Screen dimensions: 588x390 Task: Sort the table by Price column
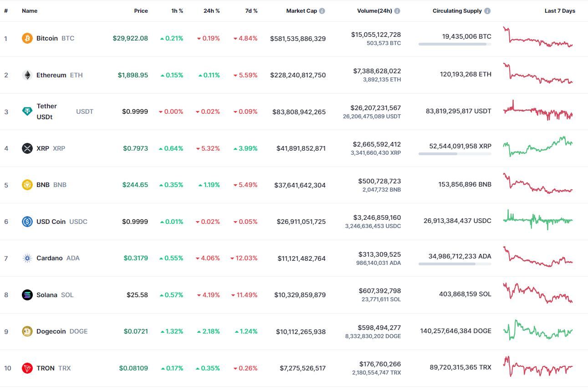(141, 11)
